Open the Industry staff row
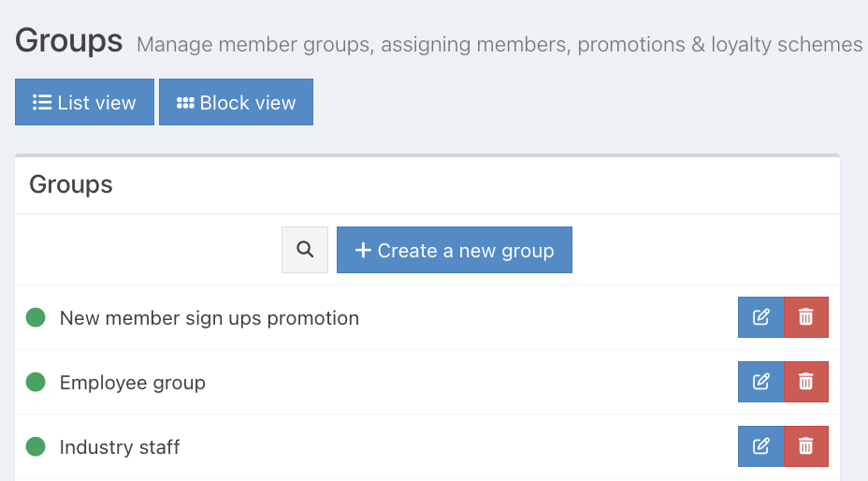Image resolution: width=868 pixels, height=481 pixels. 120,447
